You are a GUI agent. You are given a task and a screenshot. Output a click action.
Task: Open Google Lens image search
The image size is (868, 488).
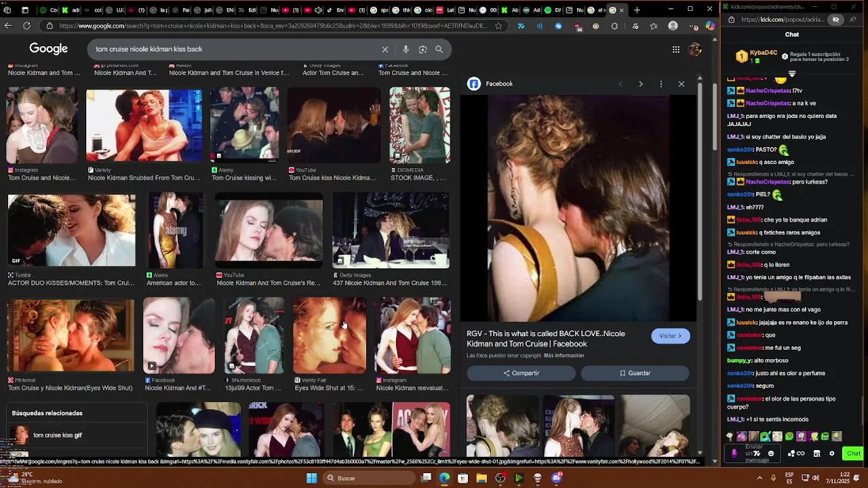tap(422, 49)
